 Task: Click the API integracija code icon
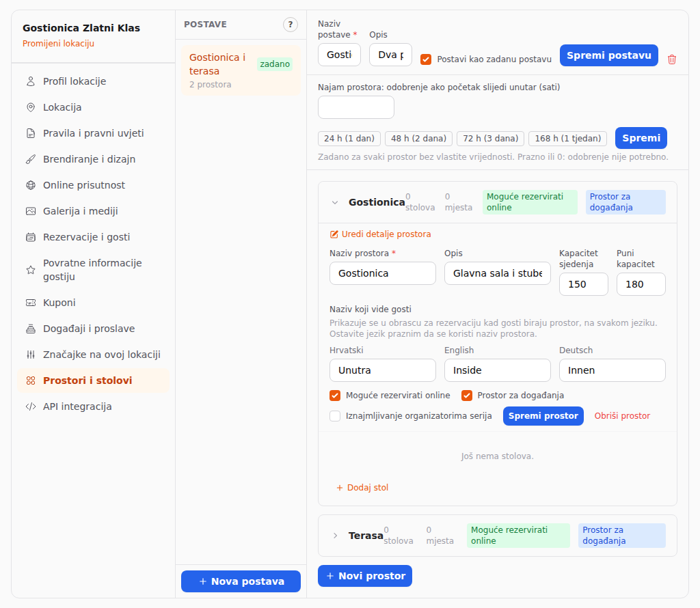tap(31, 406)
